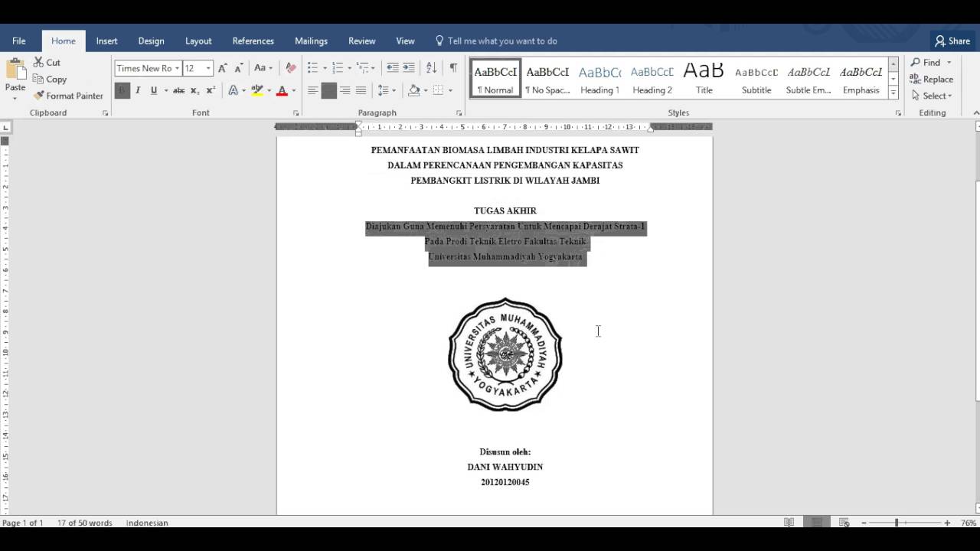Decrease paragraph indent
Screen dimensions: 980x551
click(393, 68)
